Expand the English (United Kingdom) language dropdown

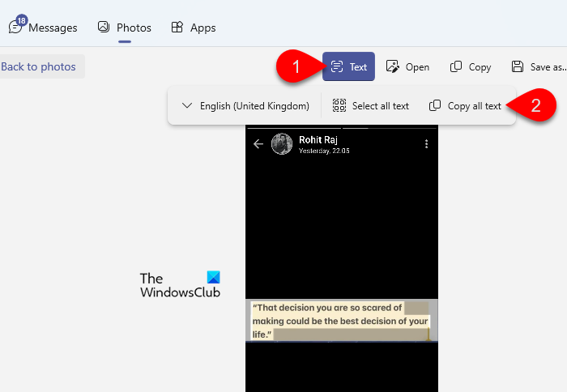pos(245,106)
